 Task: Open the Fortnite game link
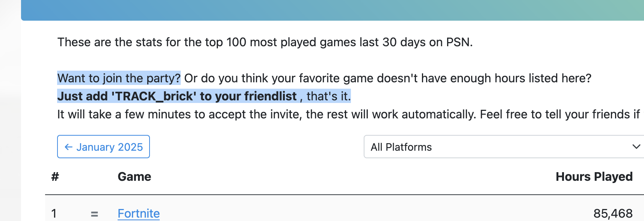pos(139,213)
